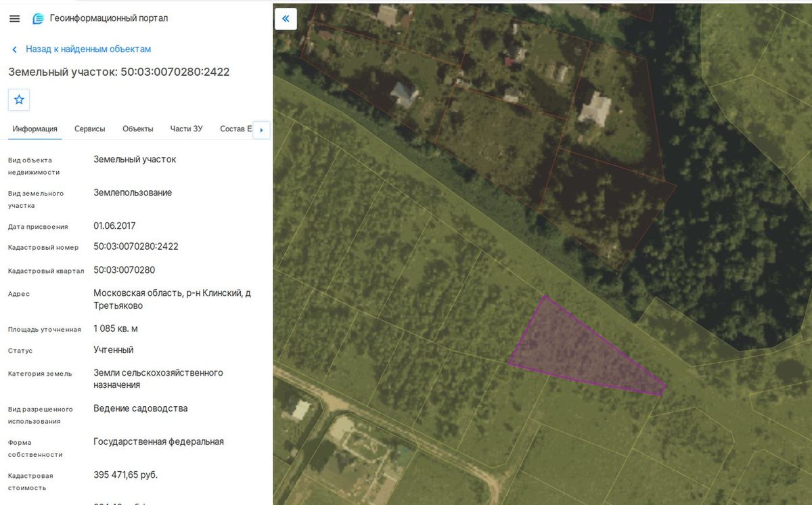The width and height of the screenshot is (812, 505).
Task: Click the Кадастровый квартал field label
Action: pyautogui.click(x=46, y=271)
